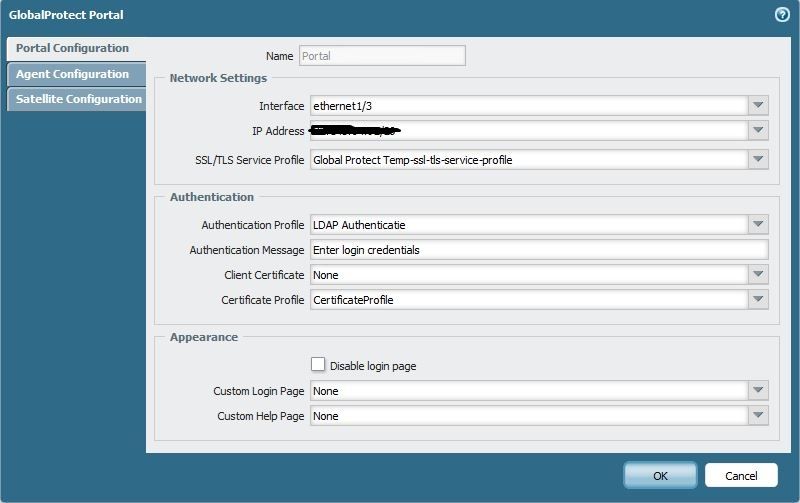Open the Satellite Configuration tab

point(78,99)
